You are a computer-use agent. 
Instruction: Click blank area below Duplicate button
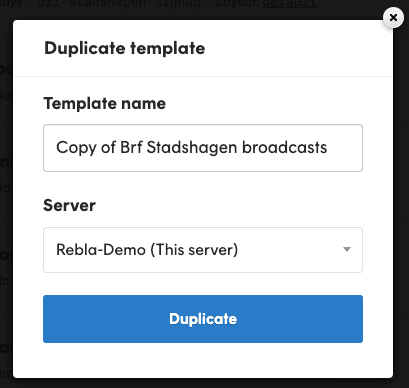203,361
